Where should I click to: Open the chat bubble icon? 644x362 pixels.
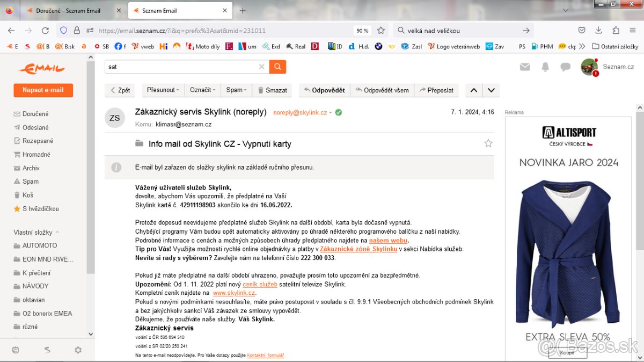[565, 67]
